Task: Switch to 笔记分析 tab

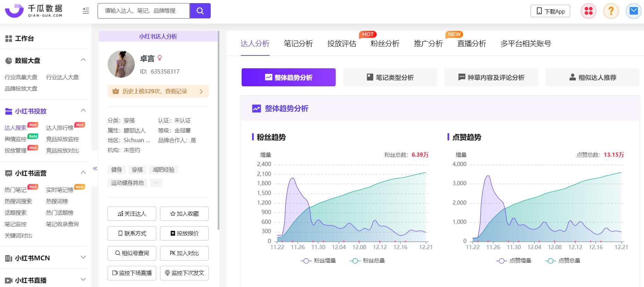Action: point(298,44)
